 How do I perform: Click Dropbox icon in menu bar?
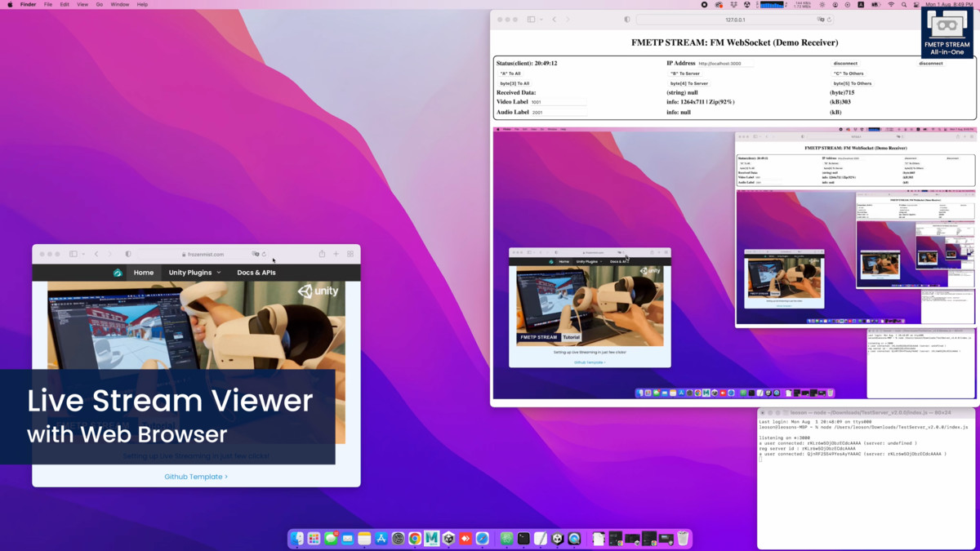tap(733, 4)
